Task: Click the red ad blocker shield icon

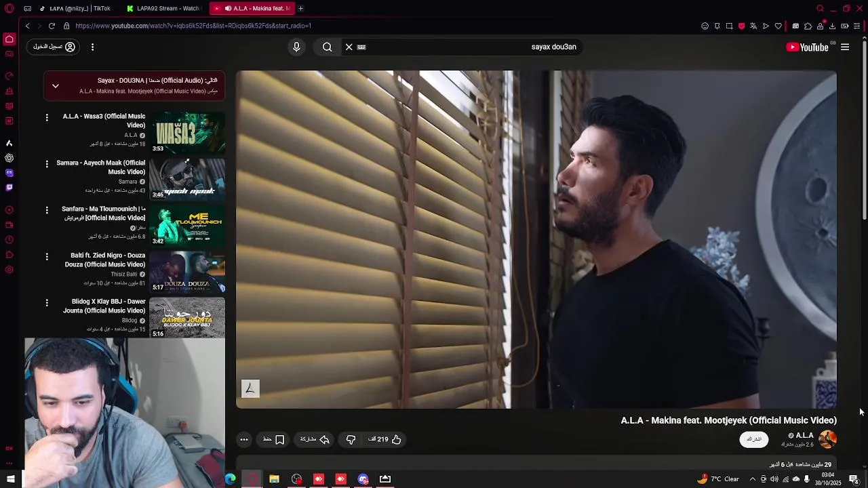Action: coord(741,26)
